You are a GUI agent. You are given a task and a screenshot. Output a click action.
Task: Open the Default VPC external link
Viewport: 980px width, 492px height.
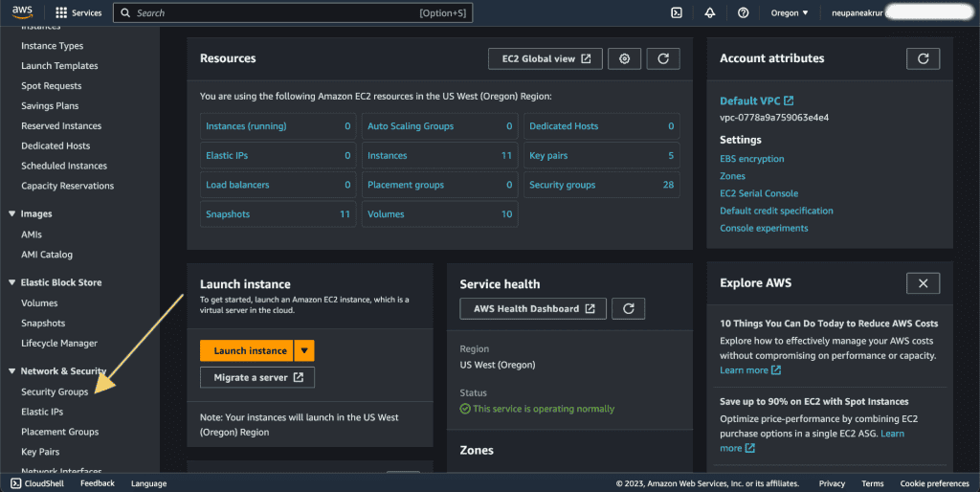tap(756, 101)
